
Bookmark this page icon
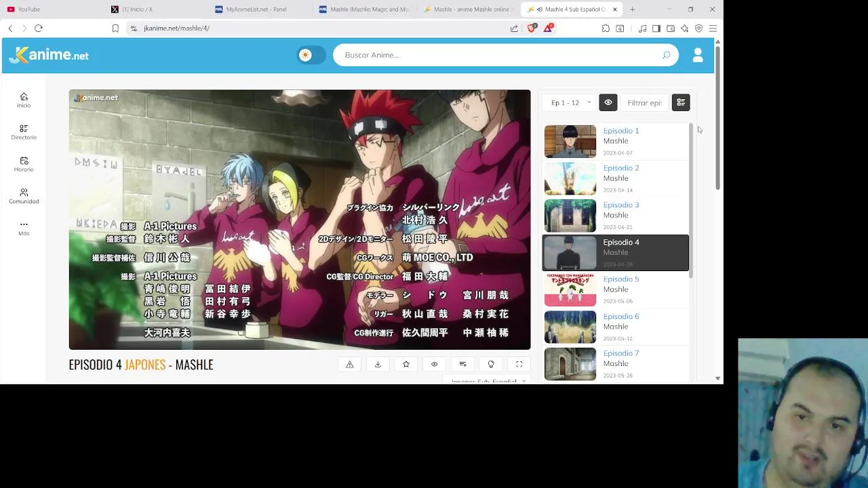coord(115,28)
